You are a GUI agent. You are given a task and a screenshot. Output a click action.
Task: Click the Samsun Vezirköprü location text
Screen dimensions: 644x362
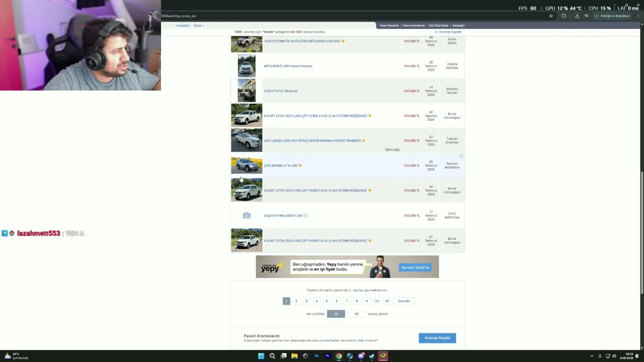click(452, 165)
